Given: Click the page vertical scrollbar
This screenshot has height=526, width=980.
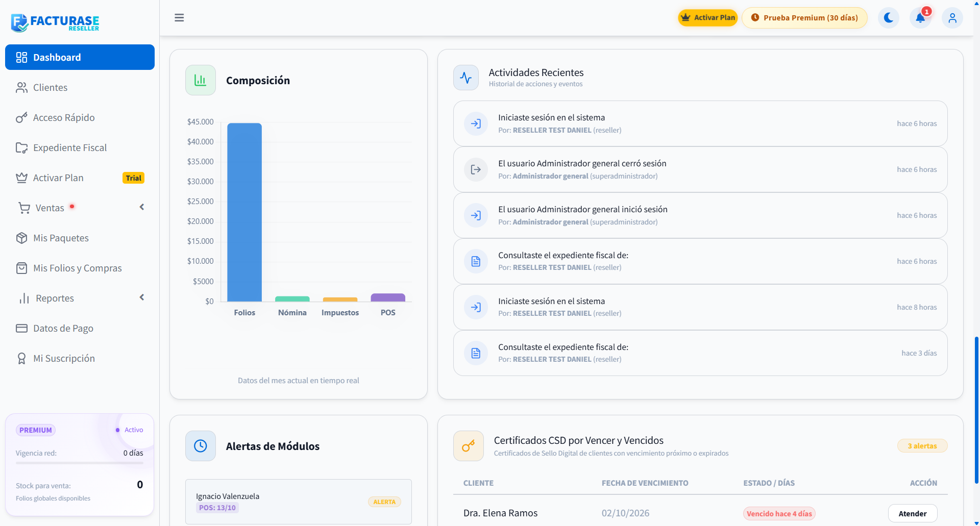Looking at the screenshot, I should click(x=976, y=410).
